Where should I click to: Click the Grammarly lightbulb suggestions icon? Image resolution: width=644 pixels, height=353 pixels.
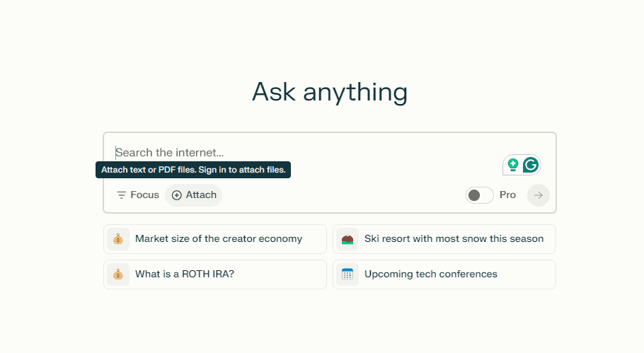pos(512,166)
